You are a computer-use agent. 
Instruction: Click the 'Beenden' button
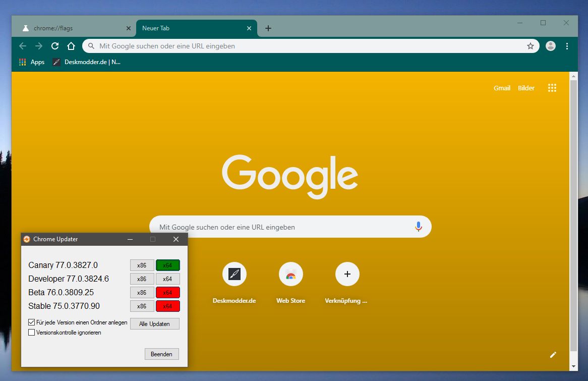[x=161, y=354]
